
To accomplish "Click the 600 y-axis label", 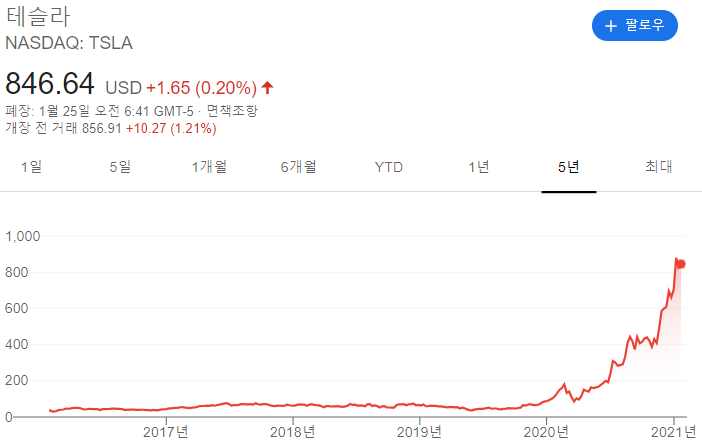I will [17, 308].
